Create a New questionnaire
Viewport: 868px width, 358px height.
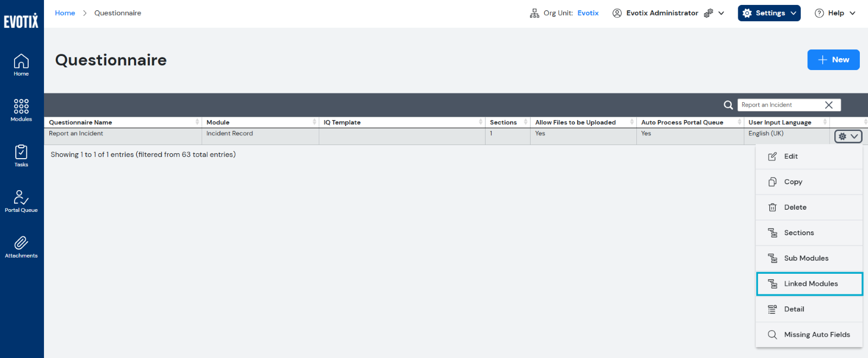point(833,60)
